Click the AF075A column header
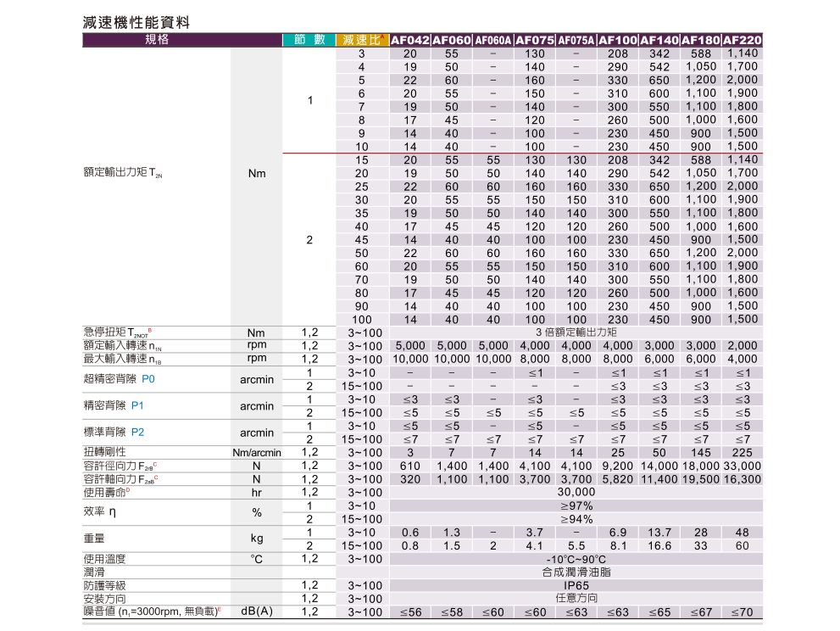This screenshot has width=840, height=631. coord(576,40)
